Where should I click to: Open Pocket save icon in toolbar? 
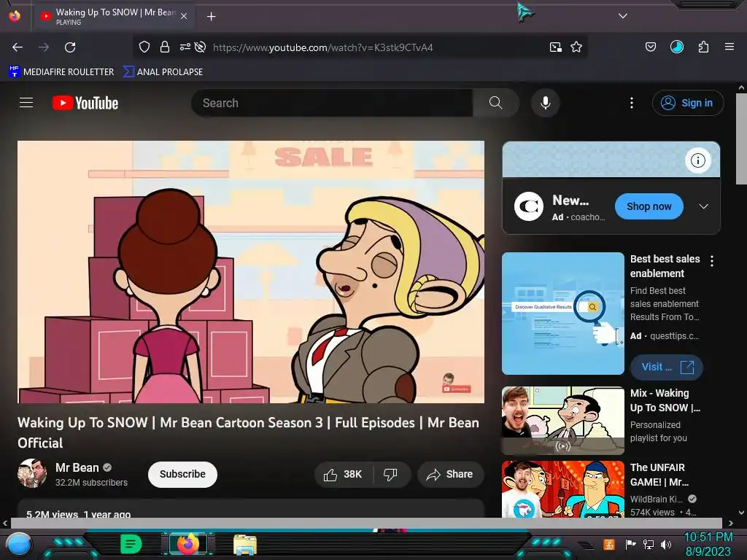650,47
